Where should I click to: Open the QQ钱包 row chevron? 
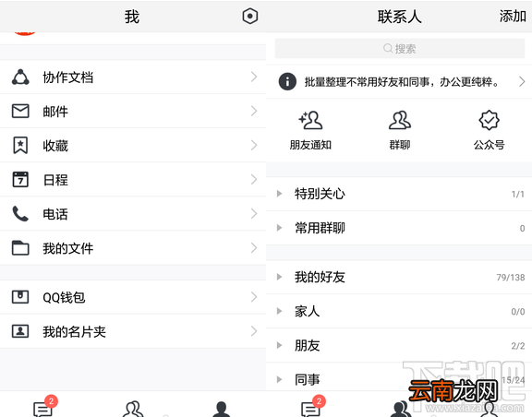[254, 297]
